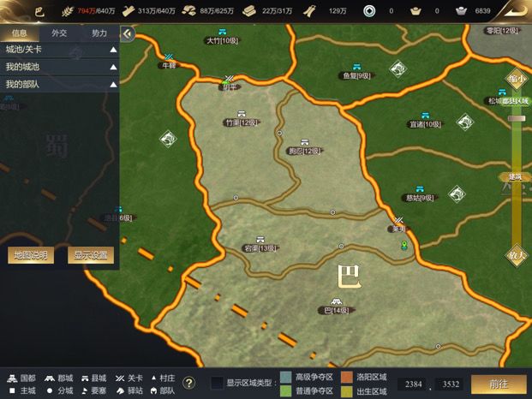Click the gold ingot icon in top bar
Screen dimensions: 532x399
(415, 11)
